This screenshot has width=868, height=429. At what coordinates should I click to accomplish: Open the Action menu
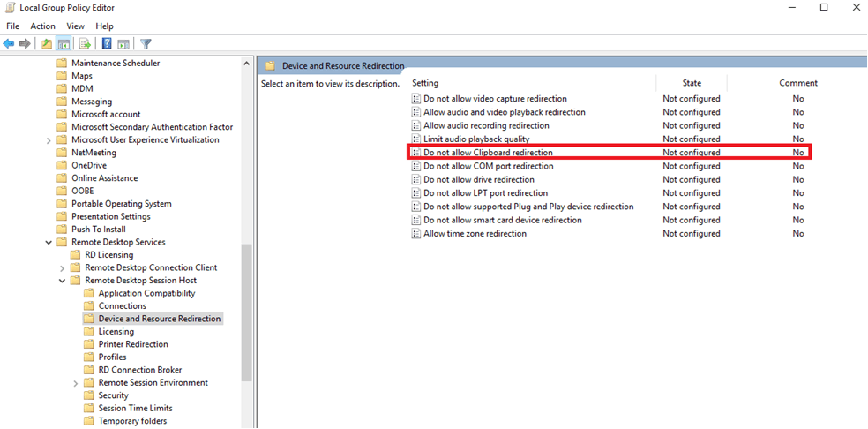[x=42, y=26]
